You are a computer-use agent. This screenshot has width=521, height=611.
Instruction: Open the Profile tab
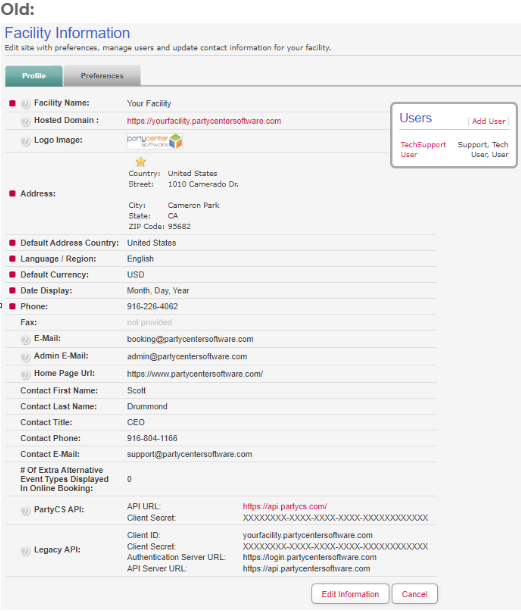tap(34, 76)
